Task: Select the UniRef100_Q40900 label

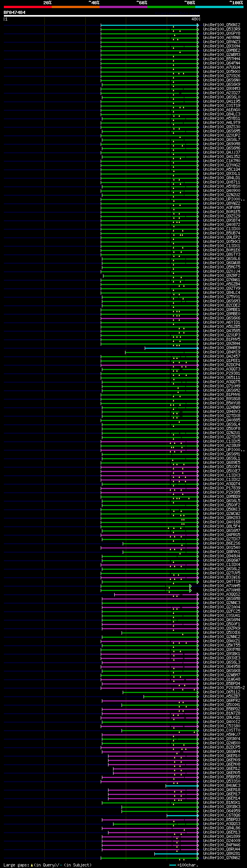Action: pos(222,190)
